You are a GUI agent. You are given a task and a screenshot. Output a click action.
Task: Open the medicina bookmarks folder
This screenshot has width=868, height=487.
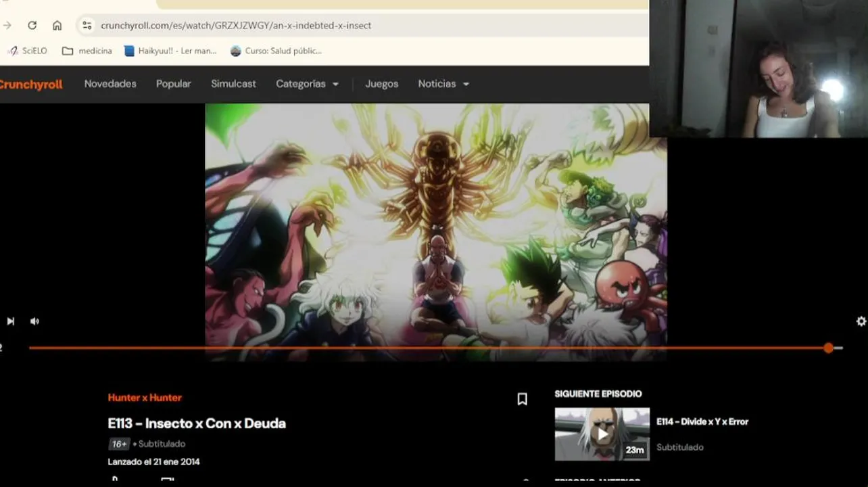87,51
